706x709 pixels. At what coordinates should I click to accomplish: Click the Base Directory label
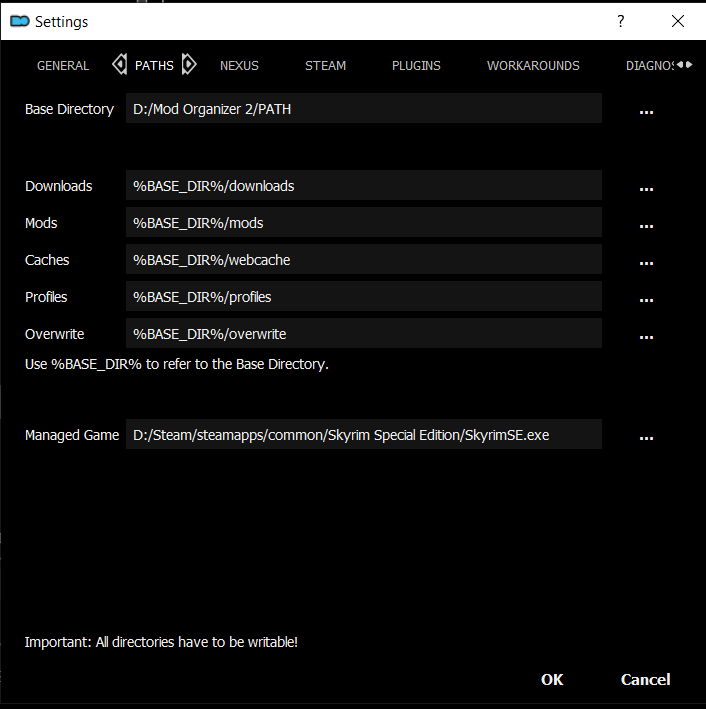coord(69,109)
